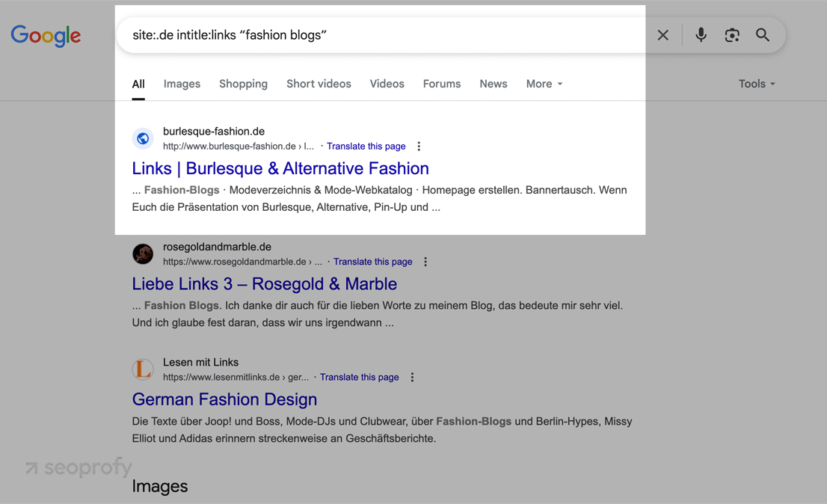Start voice search with microphone icon

coord(701,35)
